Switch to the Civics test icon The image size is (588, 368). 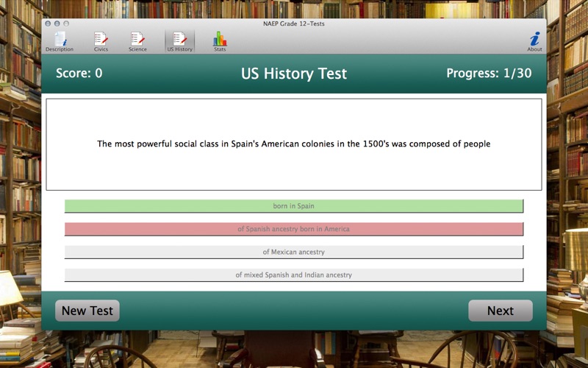(101, 42)
